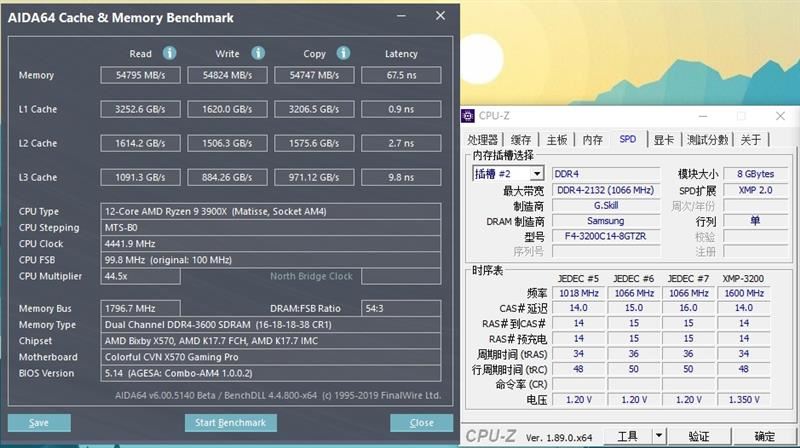Click the CPU Multiplier field 44.5x
Image resolution: width=800 pixels, height=448 pixels.
click(140, 276)
